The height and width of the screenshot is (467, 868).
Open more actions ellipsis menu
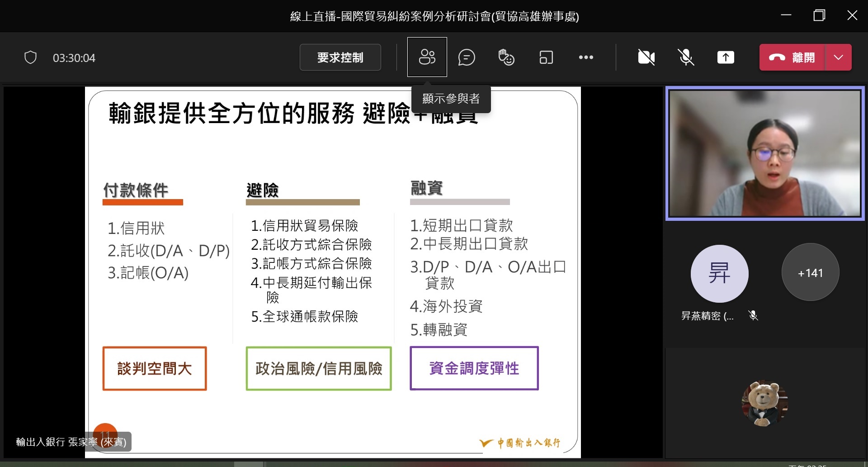tap(586, 57)
